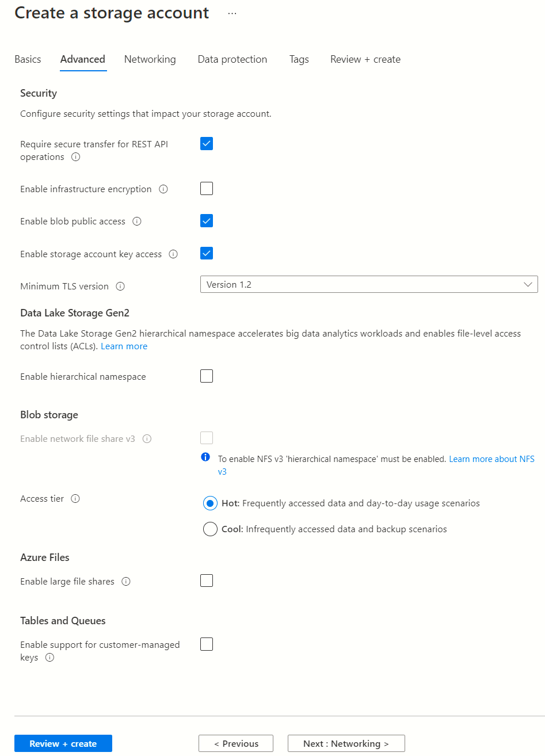Select the Cool access tier option
The image size is (545, 756).
210,529
